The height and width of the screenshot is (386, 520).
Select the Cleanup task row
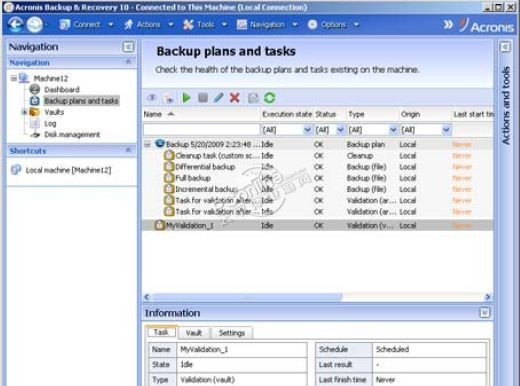318,156
